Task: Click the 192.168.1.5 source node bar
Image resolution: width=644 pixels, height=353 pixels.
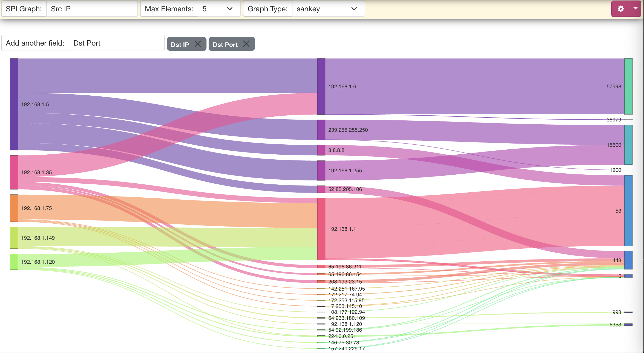Action: (14, 104)
